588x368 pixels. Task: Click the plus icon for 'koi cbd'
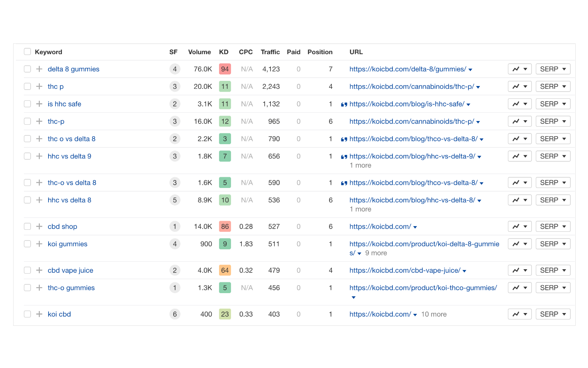pos(39,314)
